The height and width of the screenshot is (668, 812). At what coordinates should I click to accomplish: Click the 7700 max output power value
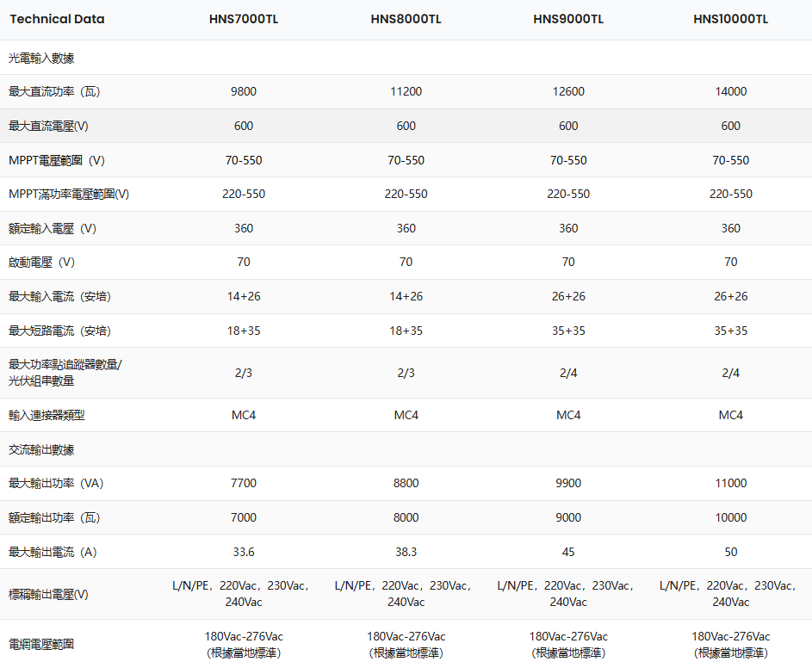[244, 483]
